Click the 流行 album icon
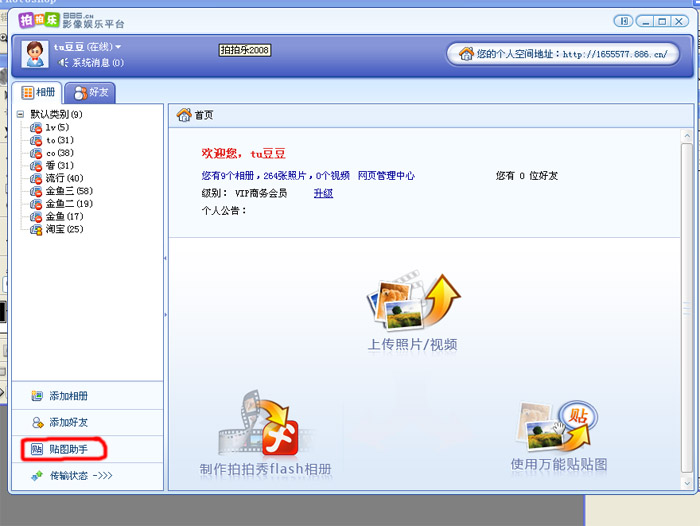The height and width of the screenshot is (526, 700). (36, 179)
